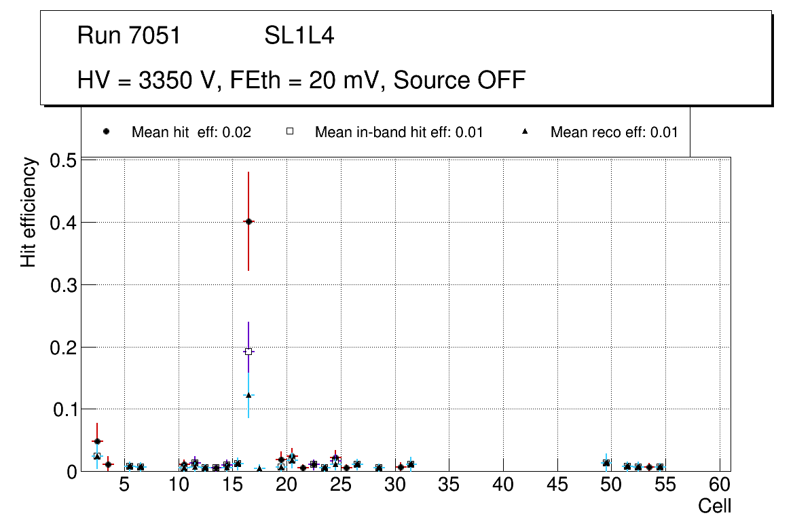The height and width of the screenshot is (524, 812).
Task: Click the filled circle marker in the legend
Action: tap(106, 132)
